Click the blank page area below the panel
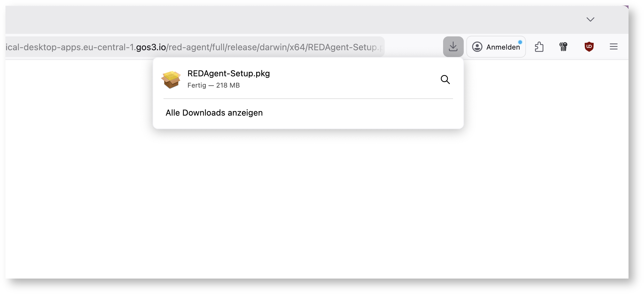644x294 pixels. [316, 206]
